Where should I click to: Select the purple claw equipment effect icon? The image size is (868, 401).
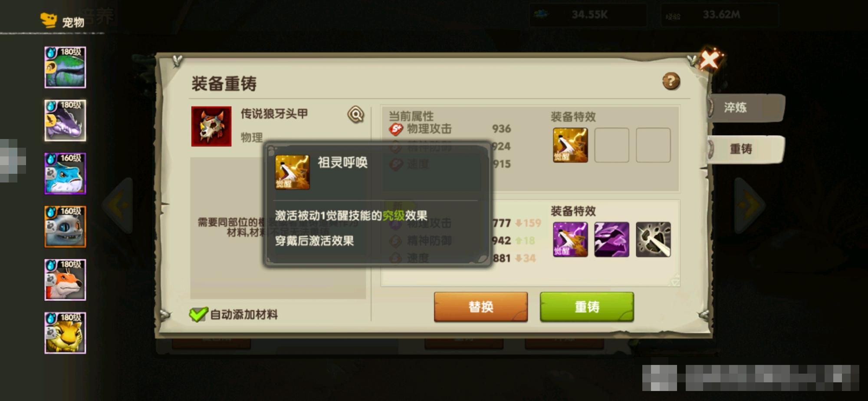[612, 239]
